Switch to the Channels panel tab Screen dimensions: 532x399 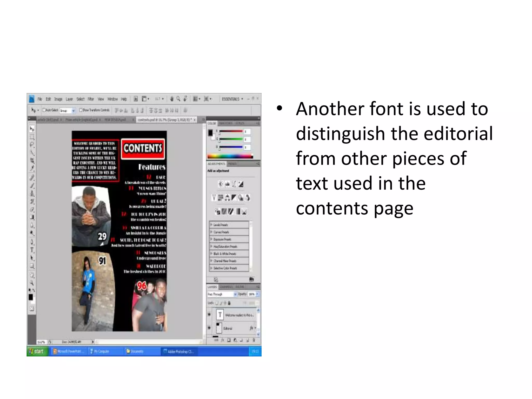tap(226, 287)
